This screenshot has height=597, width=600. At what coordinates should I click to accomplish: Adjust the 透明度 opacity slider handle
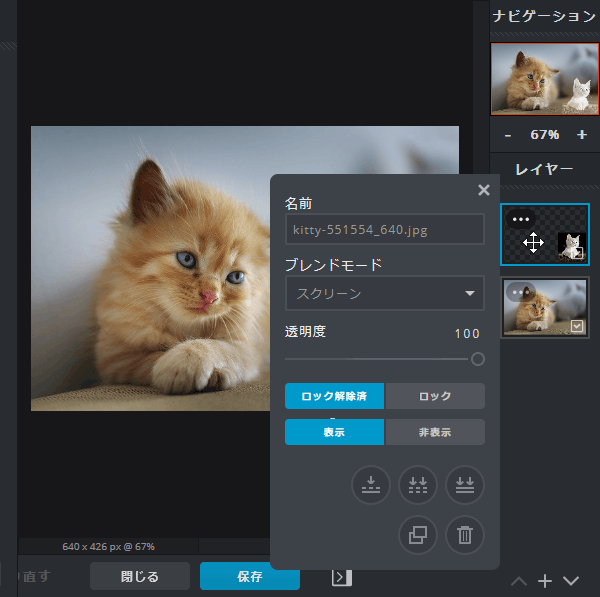478,359
